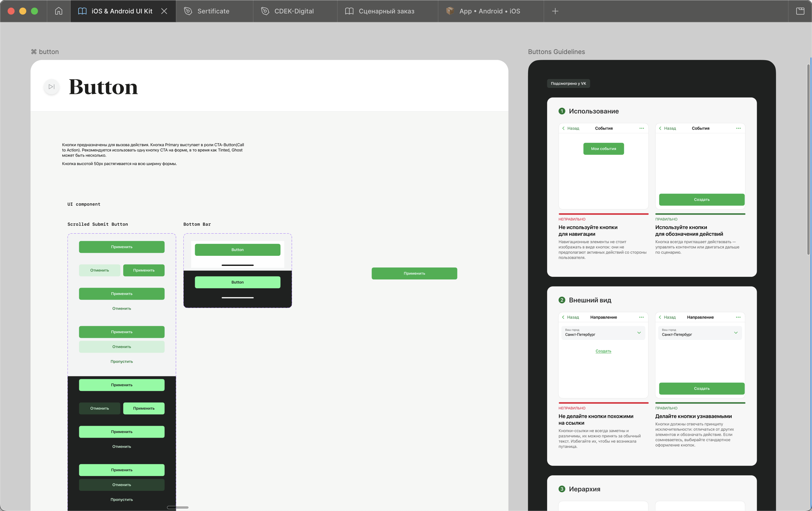
Task: Click the Подсмотрено у VK tag
Action: [x=568, y=83]
